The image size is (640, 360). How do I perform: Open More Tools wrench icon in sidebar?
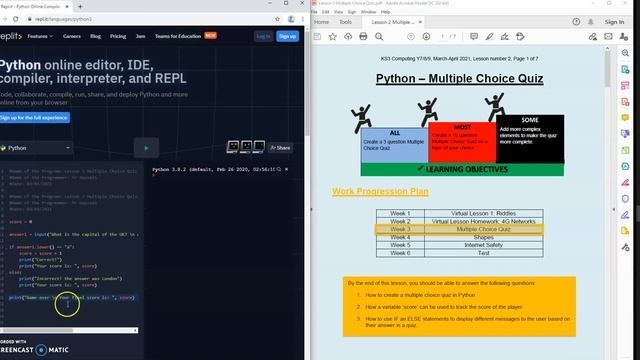click(625, 247)
